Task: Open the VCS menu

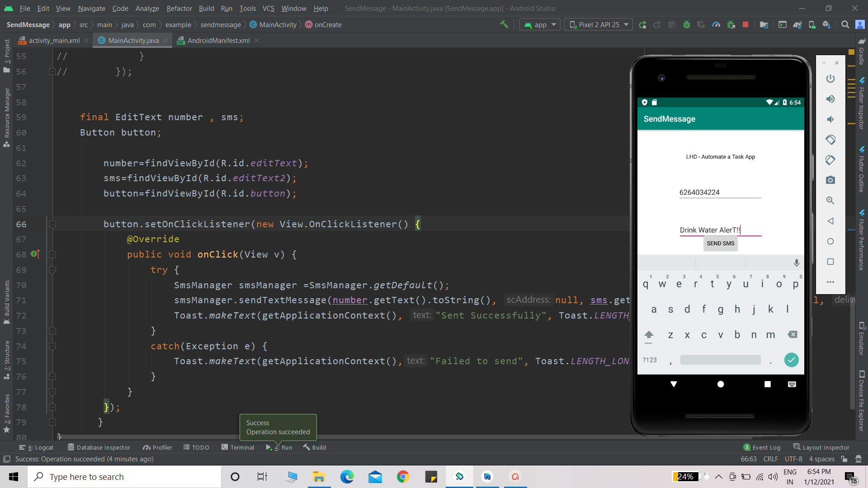Action: 268,8
